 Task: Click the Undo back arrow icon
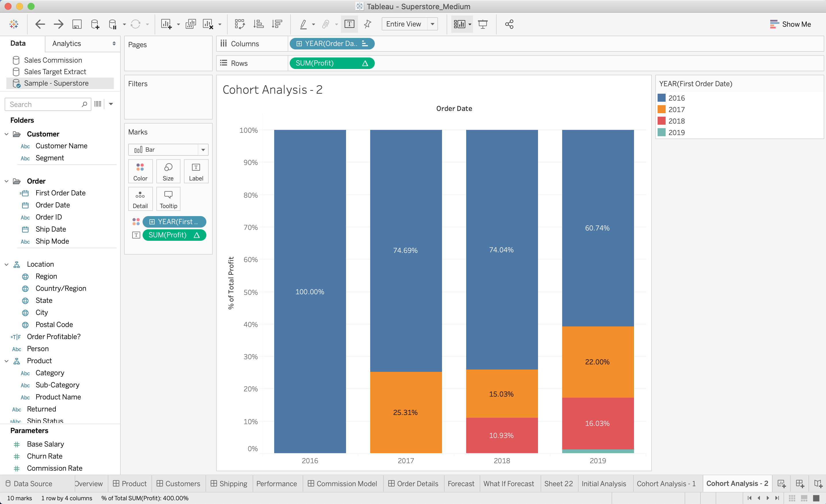pos(40,24)
